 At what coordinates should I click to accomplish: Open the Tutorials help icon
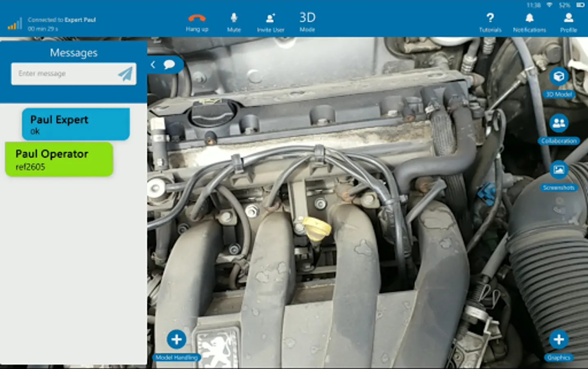tap(490, 23)
